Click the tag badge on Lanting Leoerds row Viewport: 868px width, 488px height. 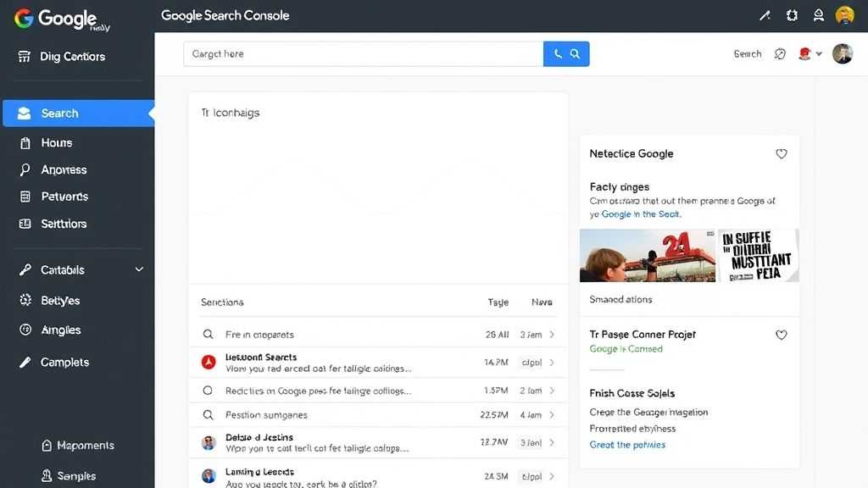(x=531, y=476)
